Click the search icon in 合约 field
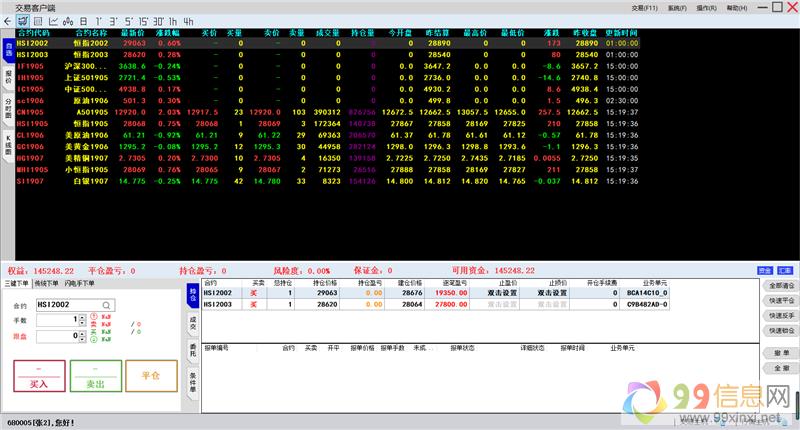 (106, 304)
